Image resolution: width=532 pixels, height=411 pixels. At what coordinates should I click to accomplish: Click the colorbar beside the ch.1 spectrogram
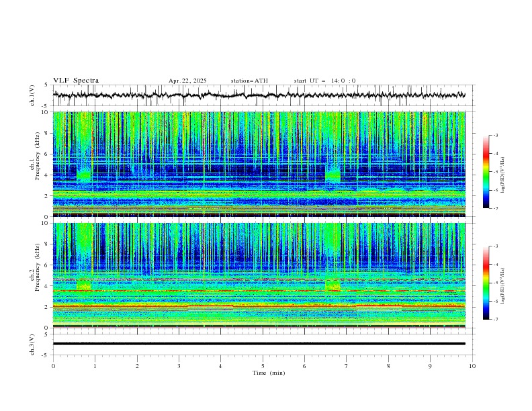(486, 172)
